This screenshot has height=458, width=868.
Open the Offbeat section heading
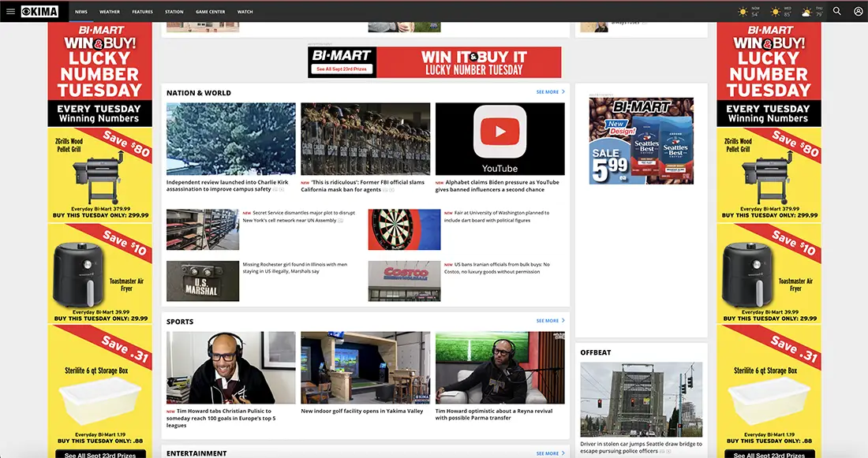click(596, 352)
